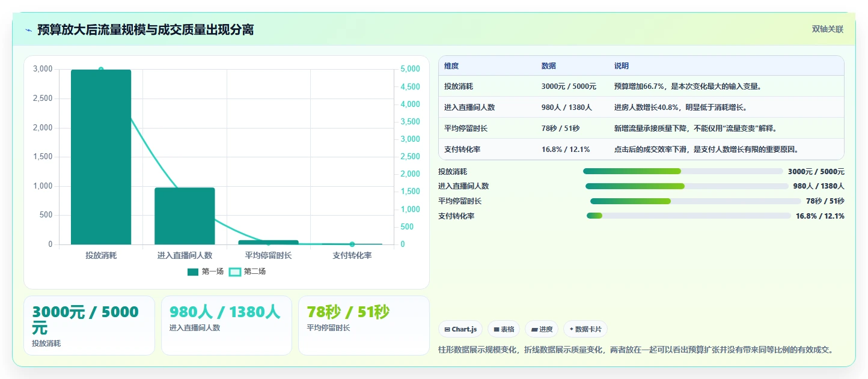Click the line point above 支付转化率
Image resolution: width=868 pixels, height=379 pixels.
[352, 244]
